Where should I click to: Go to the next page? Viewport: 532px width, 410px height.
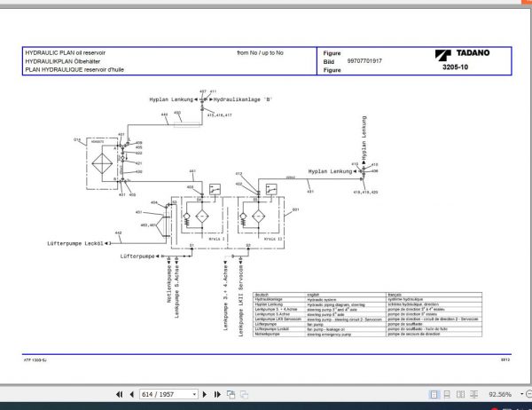[x=205, y=394]
